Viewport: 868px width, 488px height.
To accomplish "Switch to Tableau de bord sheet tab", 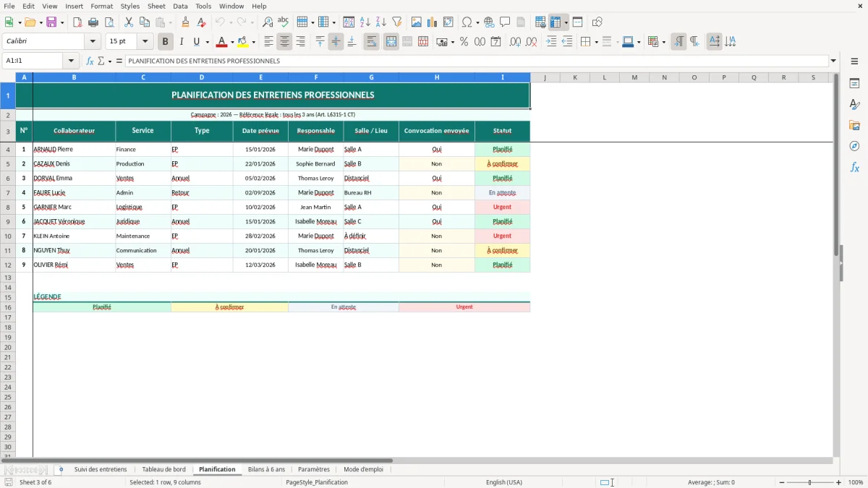I will click(x=164, y=469).
